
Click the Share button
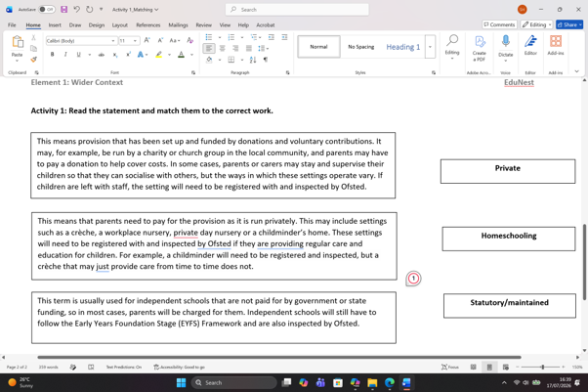coord(569,24)
